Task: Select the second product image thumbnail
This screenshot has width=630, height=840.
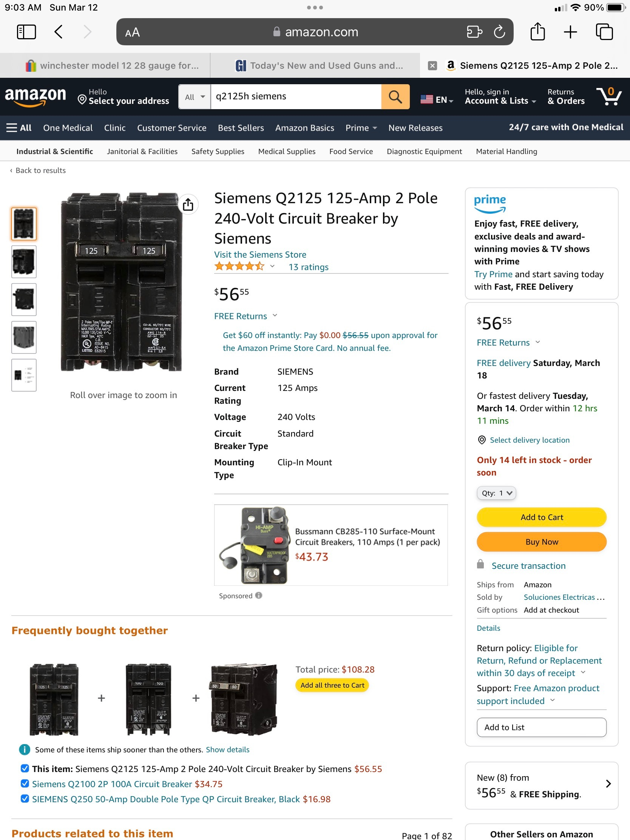Action: coord(24,262)
